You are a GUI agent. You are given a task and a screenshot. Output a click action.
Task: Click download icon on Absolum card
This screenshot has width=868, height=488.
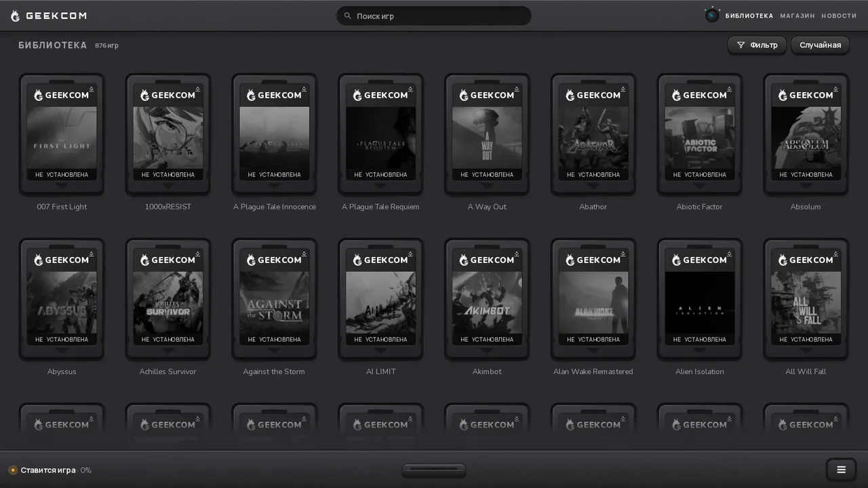[836, 89]
